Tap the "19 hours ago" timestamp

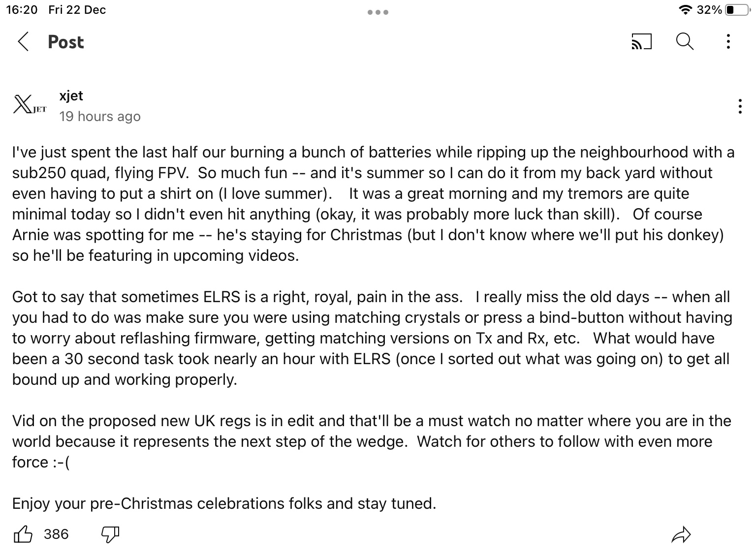pyautogui.click(x=100, y=117)
